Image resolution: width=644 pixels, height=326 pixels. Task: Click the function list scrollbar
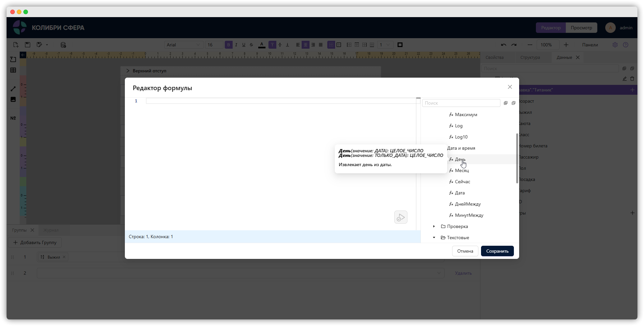(517, 158)
